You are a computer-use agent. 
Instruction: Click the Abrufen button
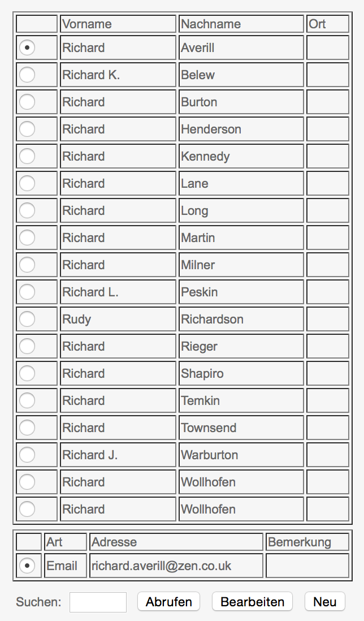pyautogui.click(x=168, y=602)
